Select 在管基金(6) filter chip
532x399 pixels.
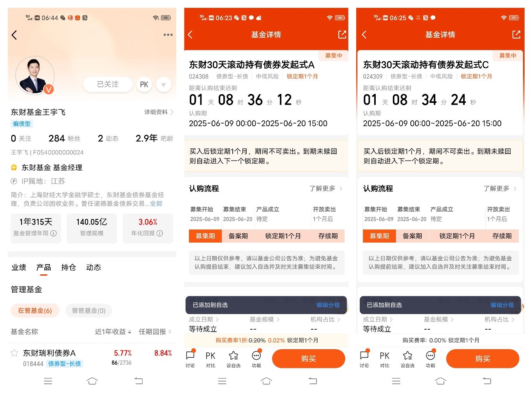[x=35, y=311]
